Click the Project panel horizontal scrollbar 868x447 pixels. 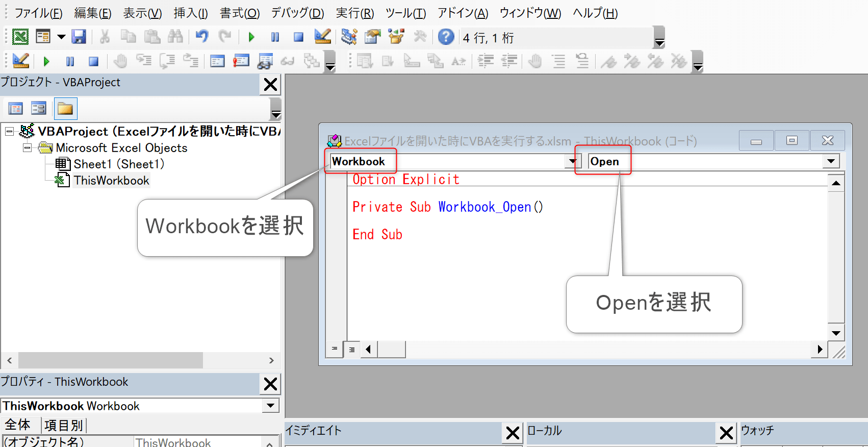[110, 360]
